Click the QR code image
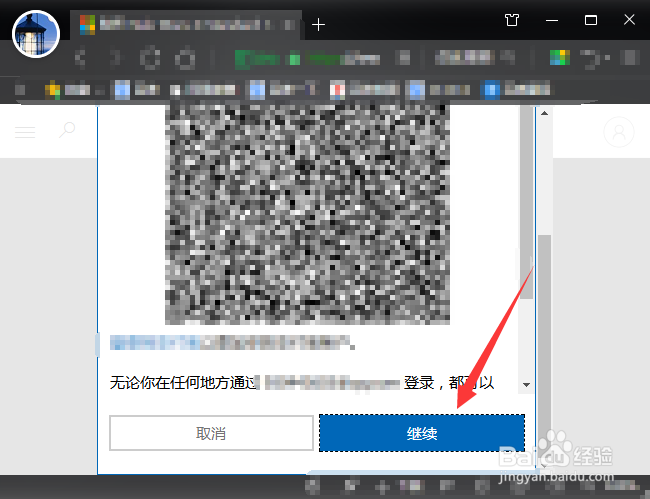 coord(307,214)
